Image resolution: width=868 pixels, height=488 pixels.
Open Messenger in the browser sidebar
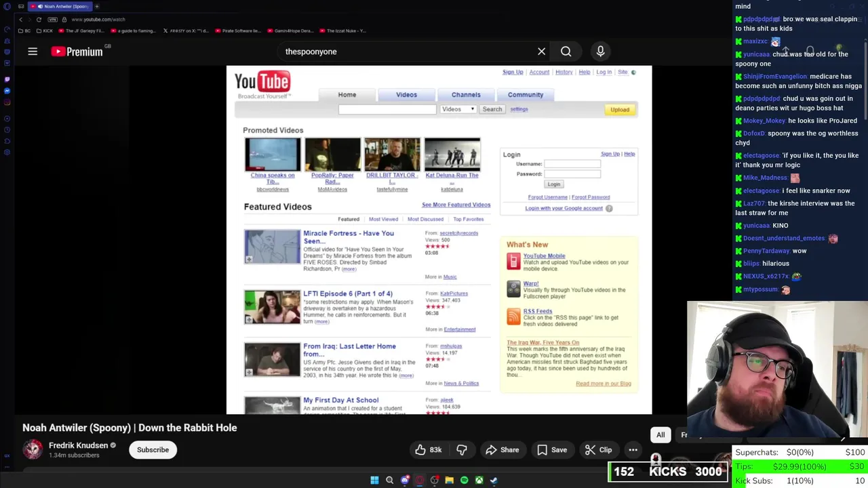coord(7,91)
